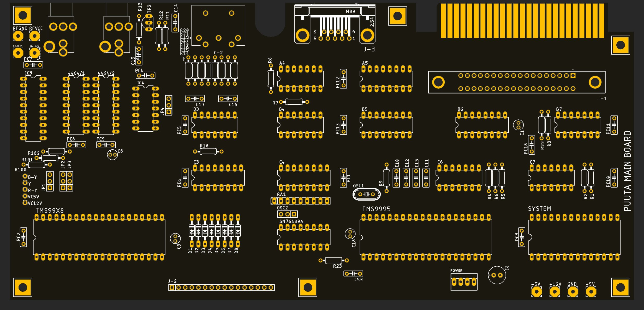Click the 'PUUTA MAIN BOARD' silkscreen text

pyautogui.click(x=628, y=171)
